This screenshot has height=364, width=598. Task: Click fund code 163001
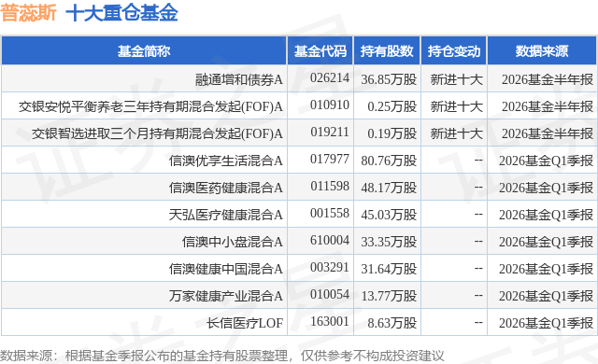tap(330, 322)
